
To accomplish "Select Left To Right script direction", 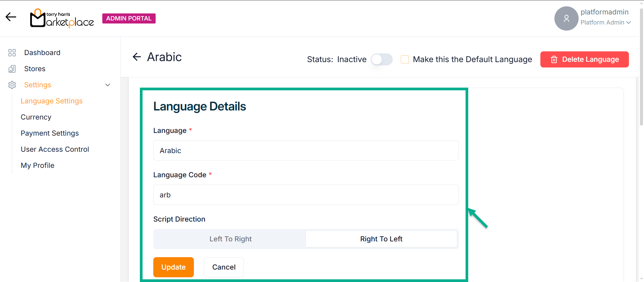I will pos(230,239).
